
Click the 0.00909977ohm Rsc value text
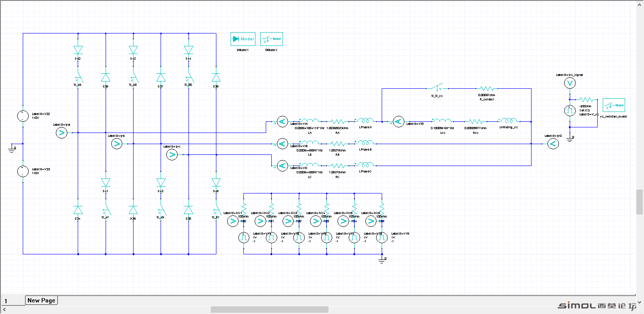click(475, 128)
